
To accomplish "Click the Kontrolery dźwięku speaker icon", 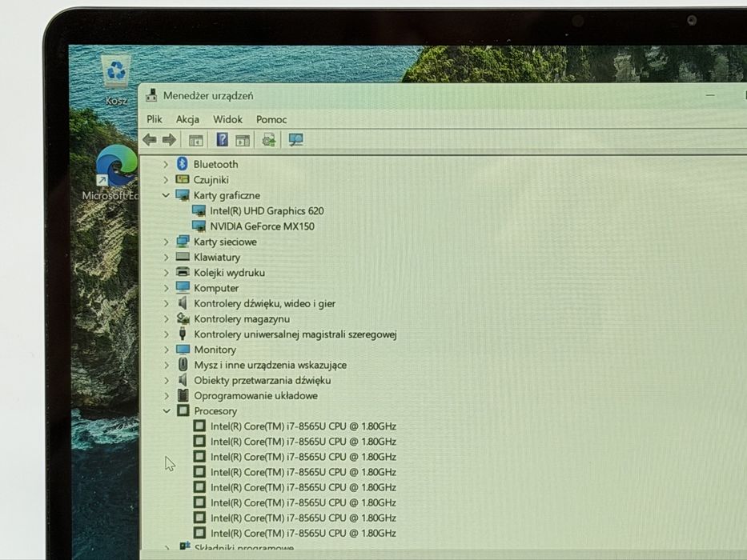I will pos(183,303).
